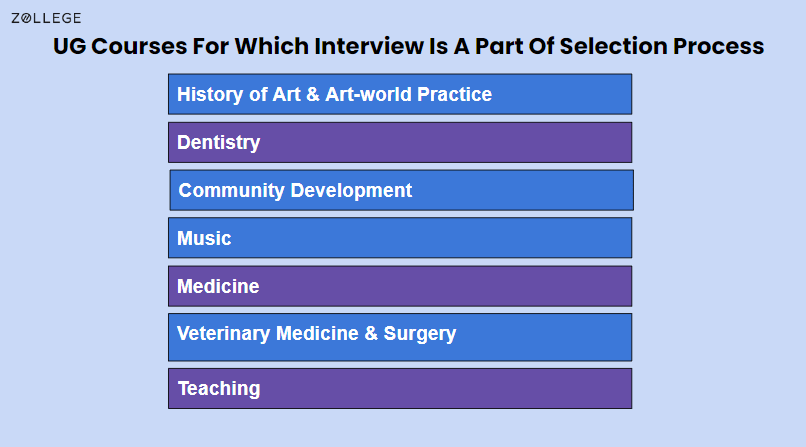Select the Dentistry course bar
The image size is (806, 447).
pyautogui.click(x=400, y=142)
